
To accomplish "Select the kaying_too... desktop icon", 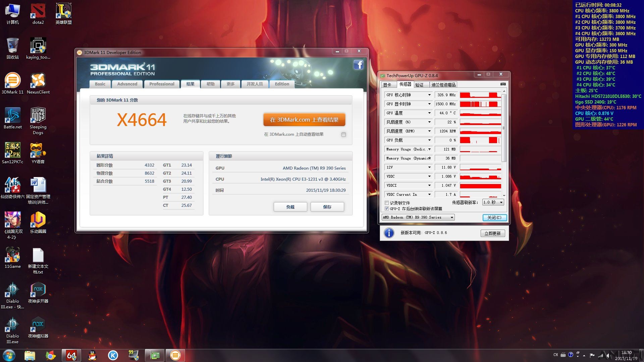I will tap(38, 49).
